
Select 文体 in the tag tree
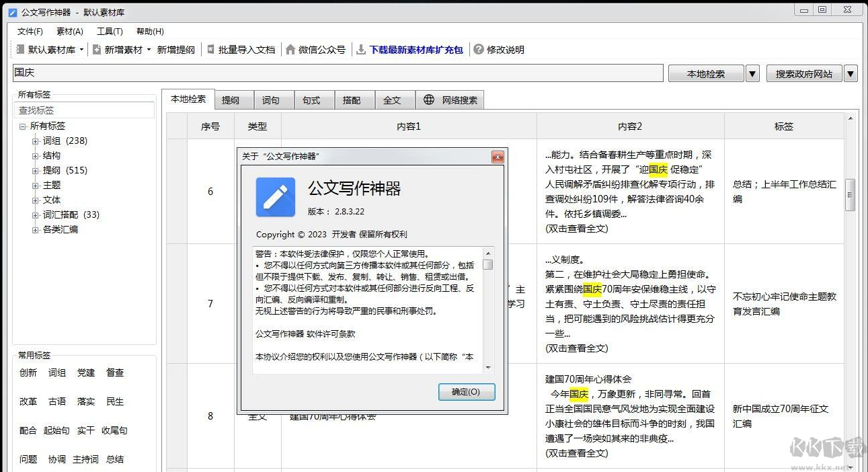pos(52,200)
